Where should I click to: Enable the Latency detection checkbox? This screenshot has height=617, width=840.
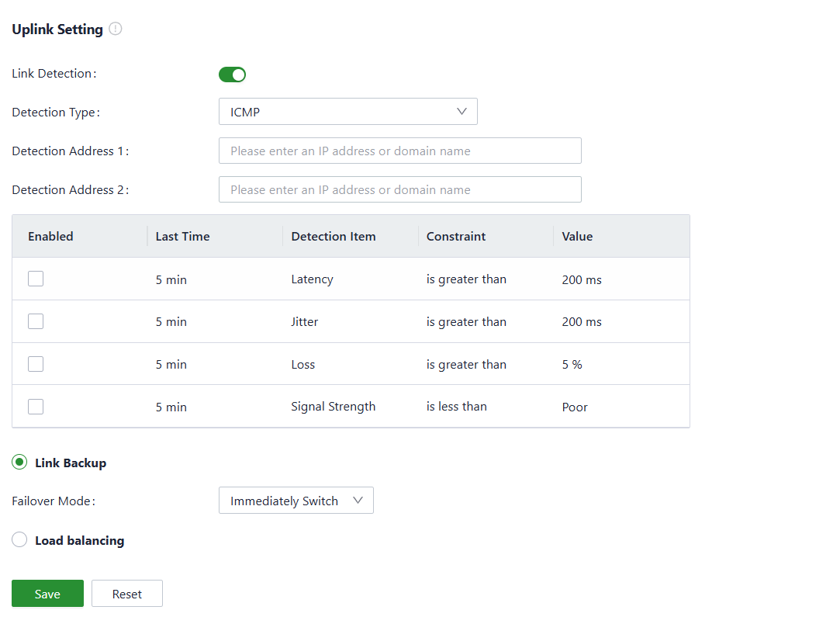36,279
